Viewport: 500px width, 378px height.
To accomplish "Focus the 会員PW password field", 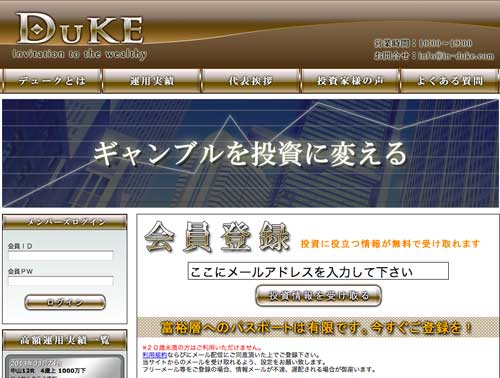I will pos(61,281).
